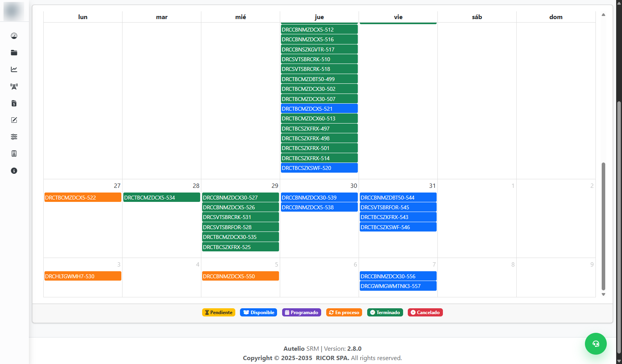Screen dimensions: 622x364
Task: Open event DRCCBNMZDCX30-556
Action: [398, 276]
